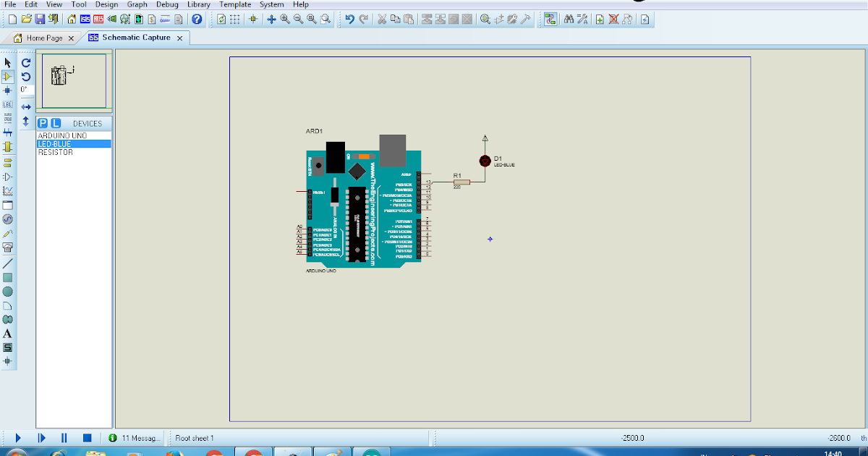Select the Terminals mode tool

7,161
